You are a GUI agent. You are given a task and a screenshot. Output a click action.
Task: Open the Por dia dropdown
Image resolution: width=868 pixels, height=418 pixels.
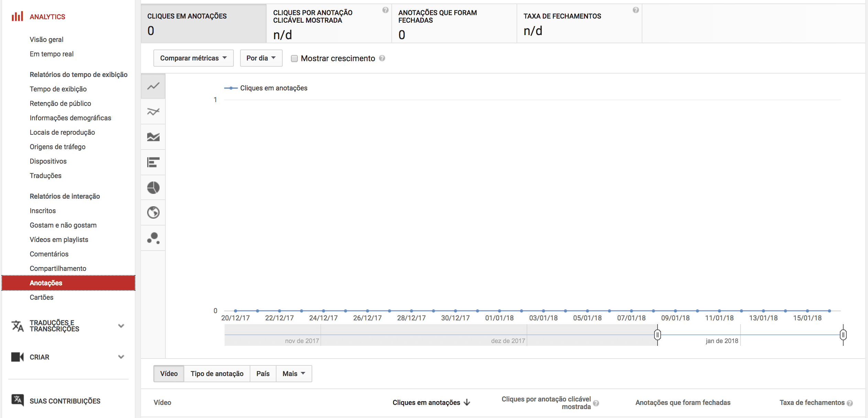tap(261, 58)
